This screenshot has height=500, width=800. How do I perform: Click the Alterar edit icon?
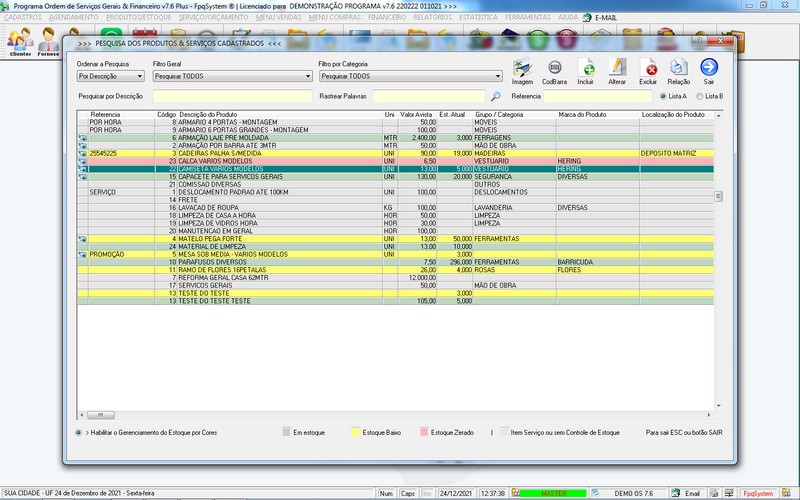(x=617, y=68)
